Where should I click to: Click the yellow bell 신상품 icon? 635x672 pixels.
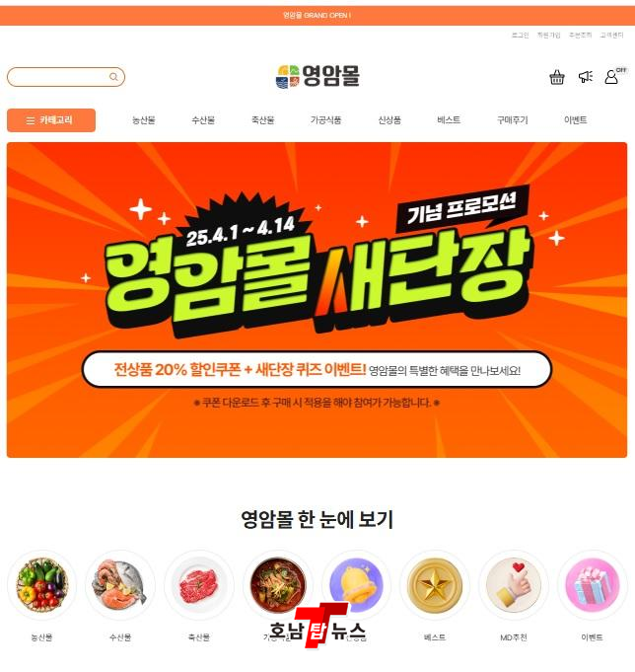(356, 584)
